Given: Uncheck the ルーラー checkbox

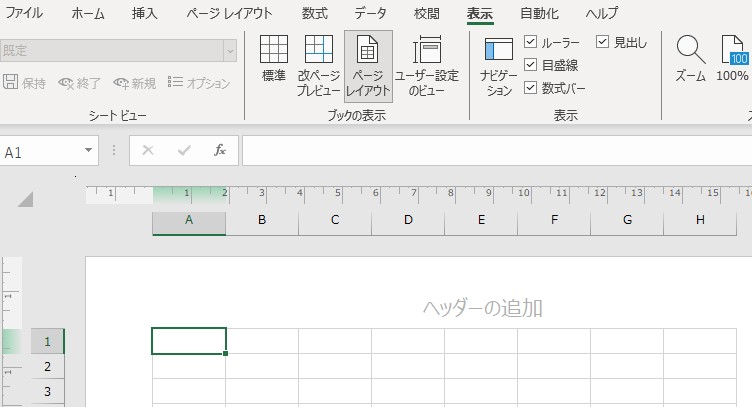Looking at the screenshot, I should pos(531,42).
